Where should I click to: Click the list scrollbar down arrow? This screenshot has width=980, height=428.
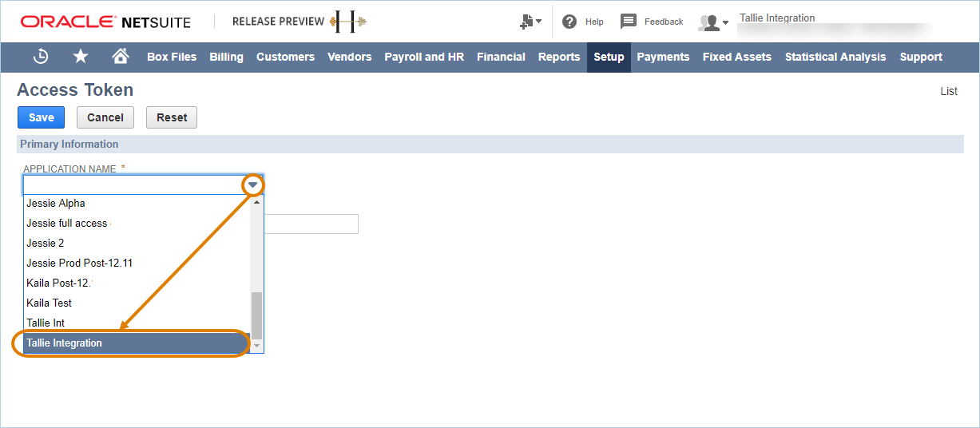(x=256, y=346)
